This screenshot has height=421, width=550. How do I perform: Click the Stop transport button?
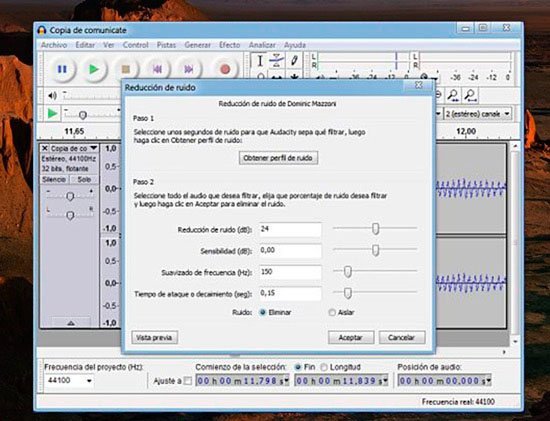pos(126,69)
